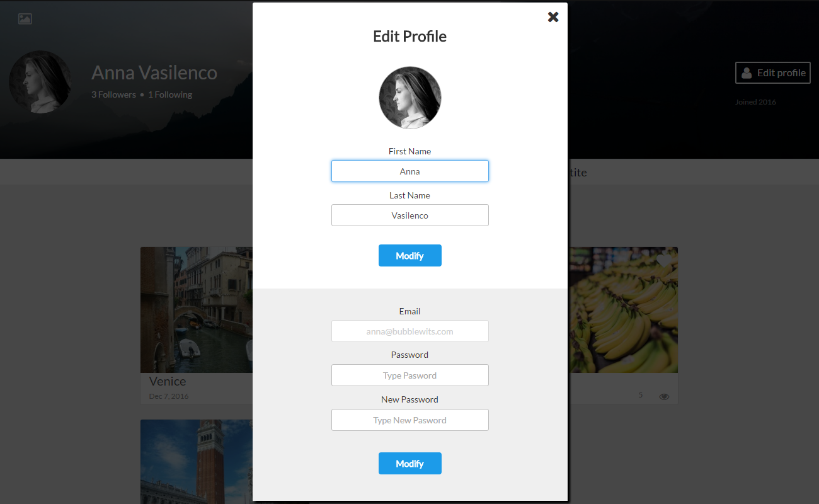Open the 1 Following list

[x=170, y=94]
